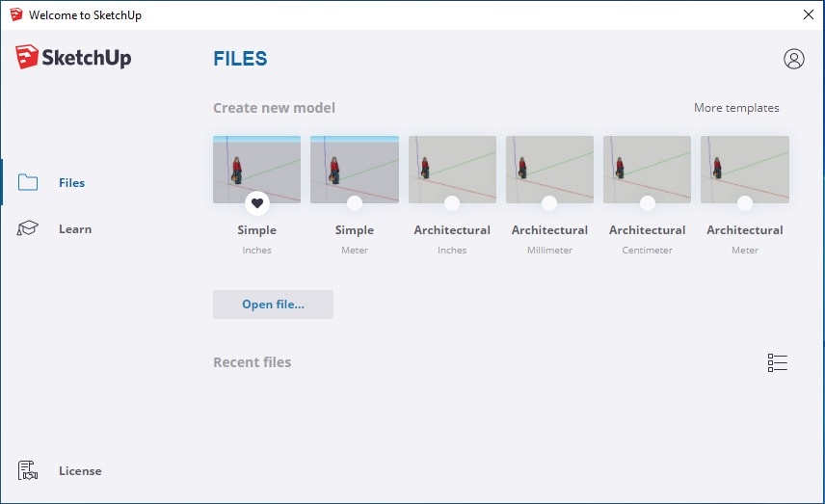Select the Files tab label
This screenshot has width=825, height=504.
pyautogui.click(x=71, y=182)
